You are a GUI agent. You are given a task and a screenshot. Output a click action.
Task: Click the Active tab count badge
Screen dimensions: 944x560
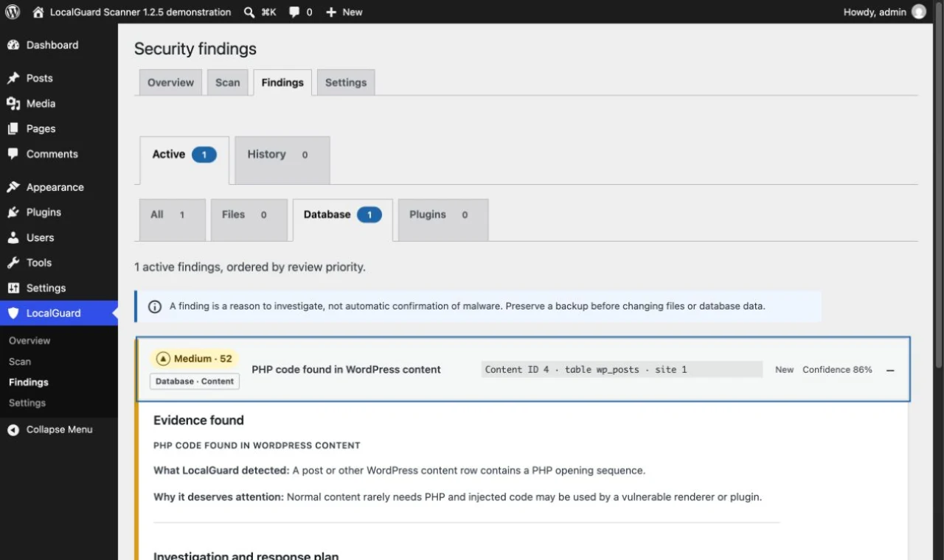pyautogui.click(x=204, y=155)
